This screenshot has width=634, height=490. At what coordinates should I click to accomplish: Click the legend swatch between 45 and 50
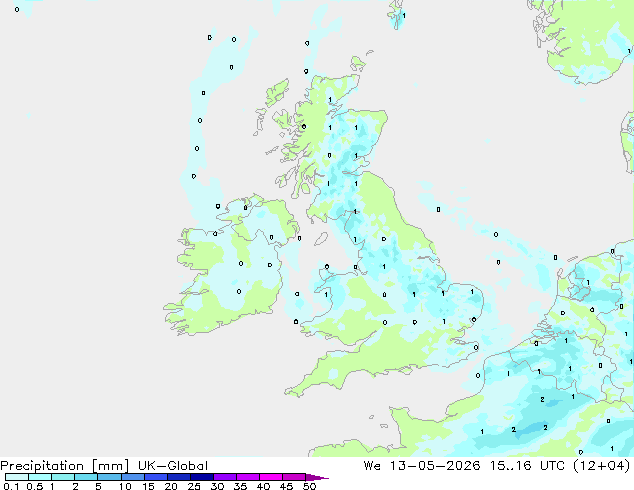pos(294,477)
